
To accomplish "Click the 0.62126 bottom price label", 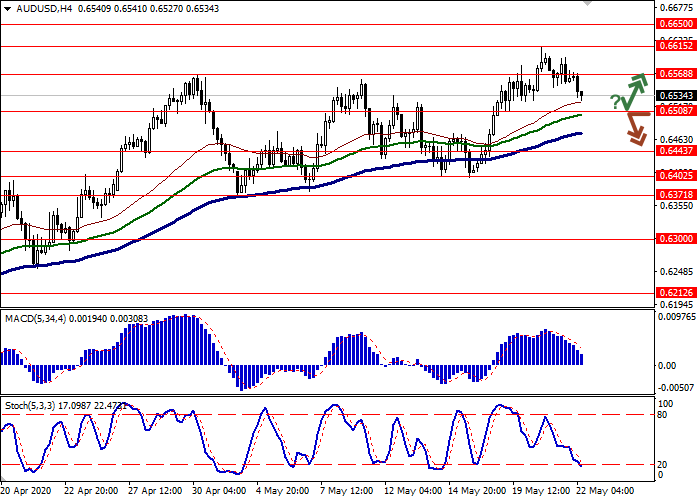I will [x=676, y=293].
